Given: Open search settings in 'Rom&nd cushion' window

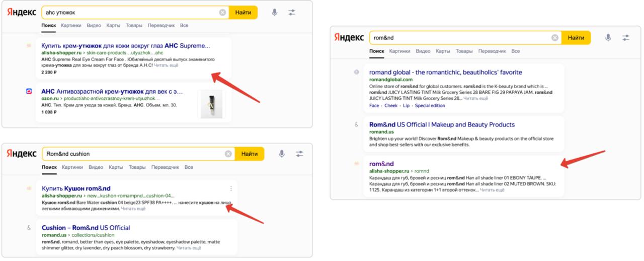Looking at the screenshot, I should click(299, 154).
